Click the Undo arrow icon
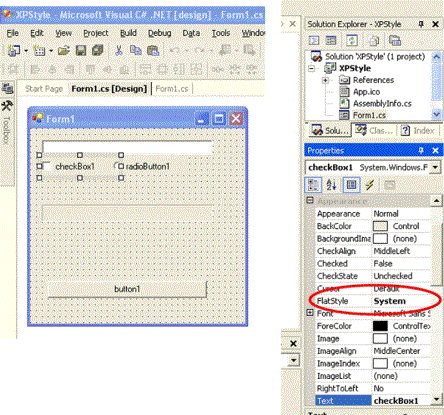 tap(175, 51)
